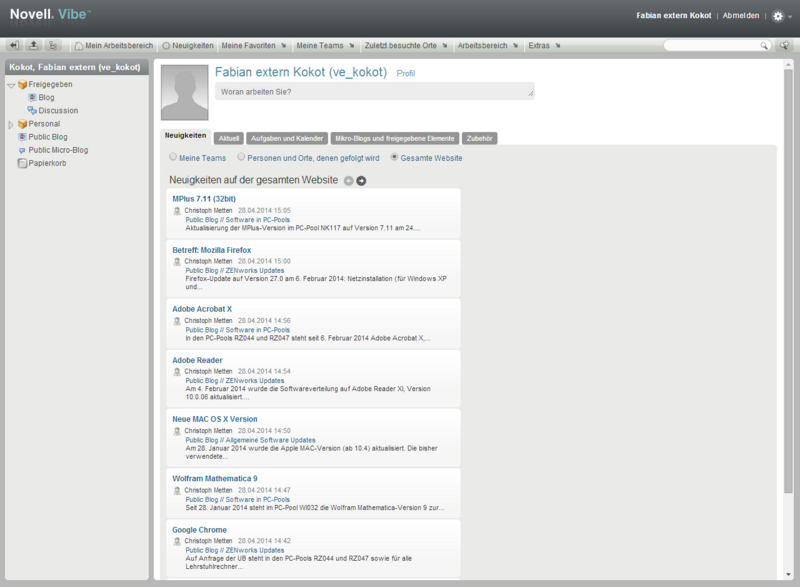Screen dimensions: 800x587
Task: Go to the previous news page arrow
Action: 348,181
